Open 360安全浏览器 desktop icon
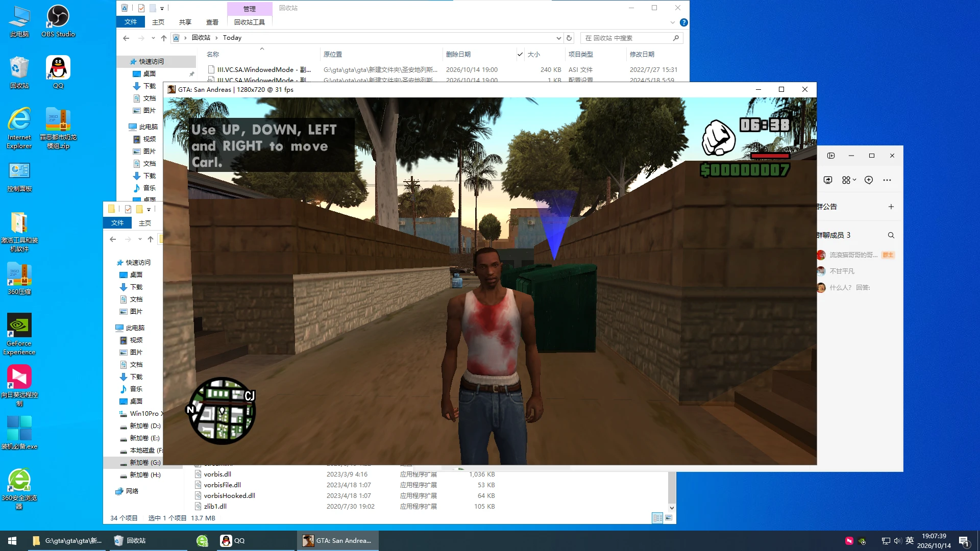Image resolution: width=980 pixels, height=551 pixels. (19, 489)
